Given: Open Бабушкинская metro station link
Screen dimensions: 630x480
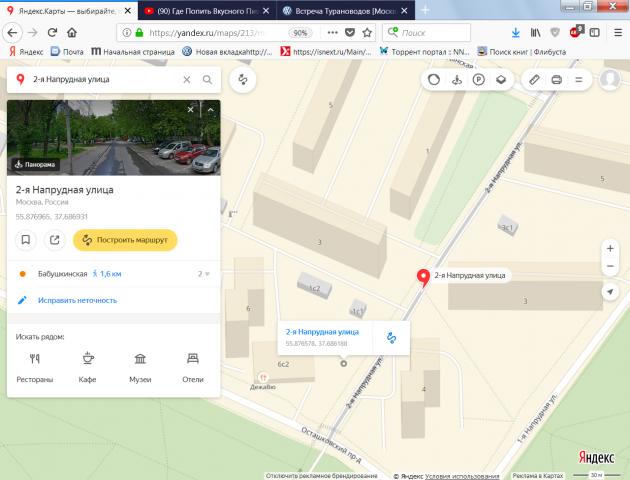Looking at the screenshot, I should [x=62, y=274].
